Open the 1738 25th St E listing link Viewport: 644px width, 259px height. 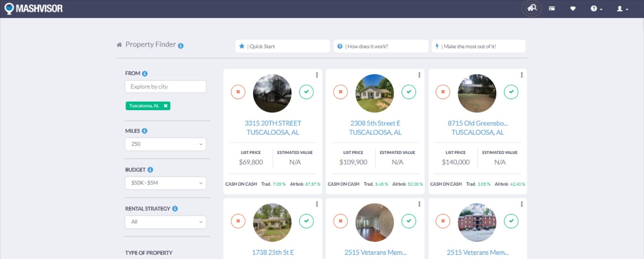pos(273,253)
